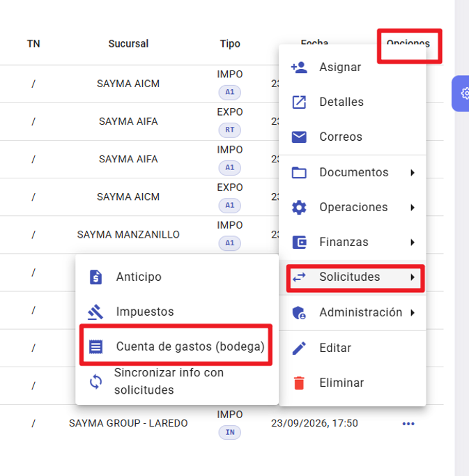Choose Eliminar in the options menu

(353, 383)
